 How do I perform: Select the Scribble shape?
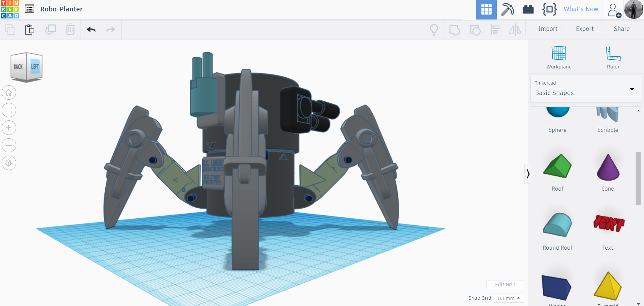pos(607,120)
